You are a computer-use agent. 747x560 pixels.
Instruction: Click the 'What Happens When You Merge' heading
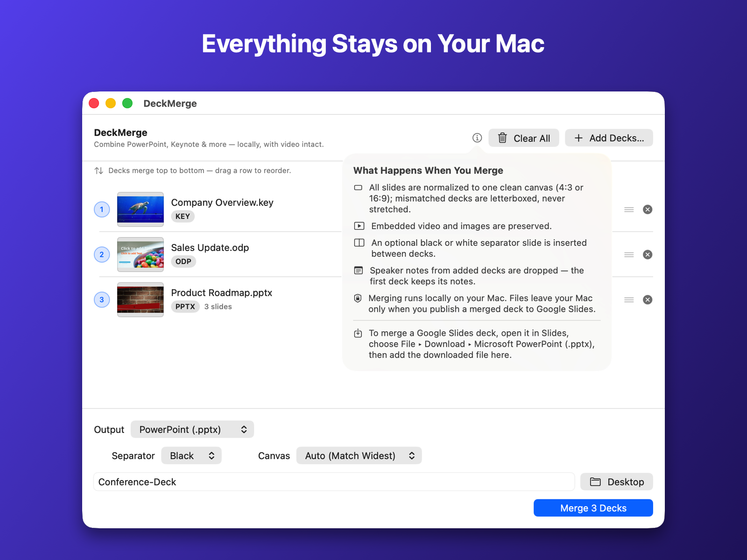pos(428,170)
